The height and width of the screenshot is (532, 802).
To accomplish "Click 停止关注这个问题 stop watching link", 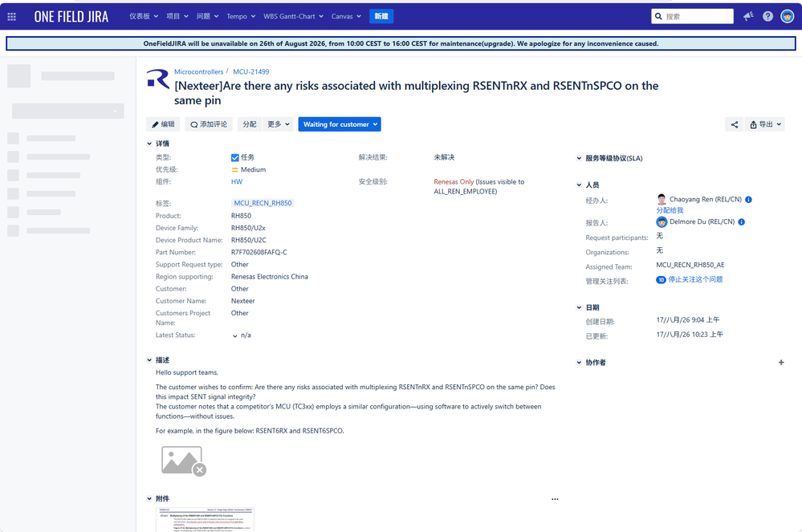I will [695, 279].
